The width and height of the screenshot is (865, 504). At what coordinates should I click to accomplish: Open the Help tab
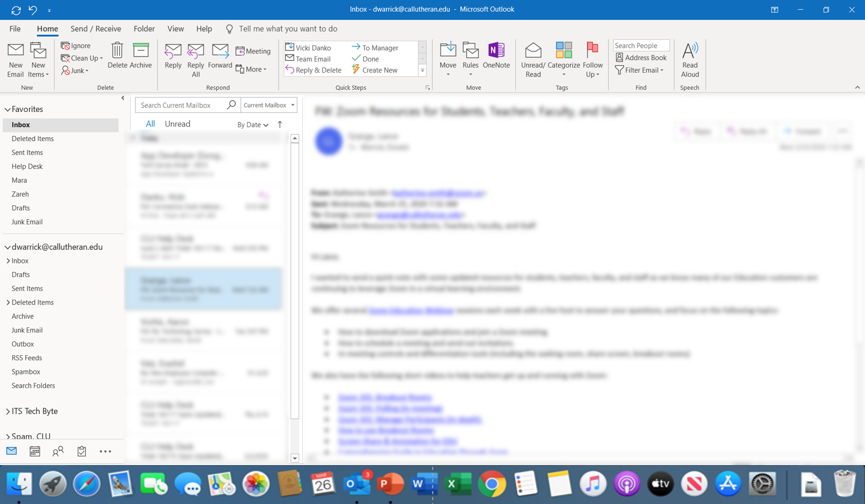click(x=204, y=29)
